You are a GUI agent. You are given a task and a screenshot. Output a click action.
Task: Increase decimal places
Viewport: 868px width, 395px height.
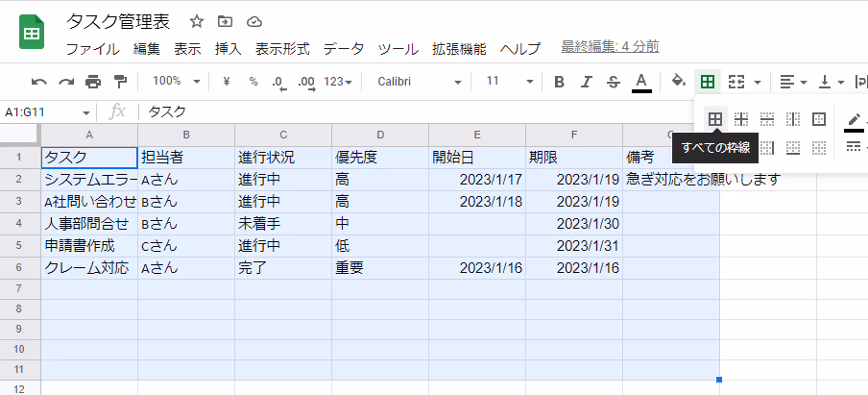306,83
